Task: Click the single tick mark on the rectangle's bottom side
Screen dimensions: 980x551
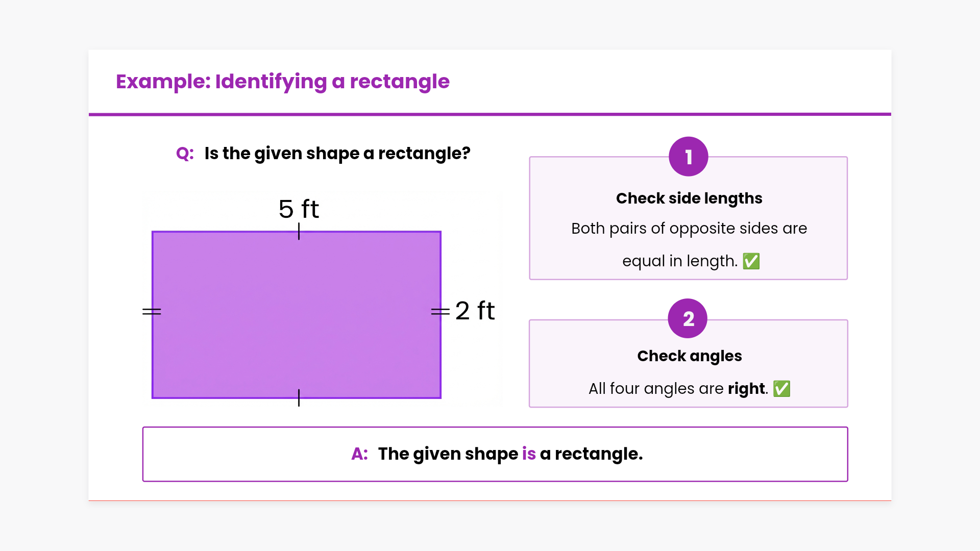Action: tap(299, 398)
